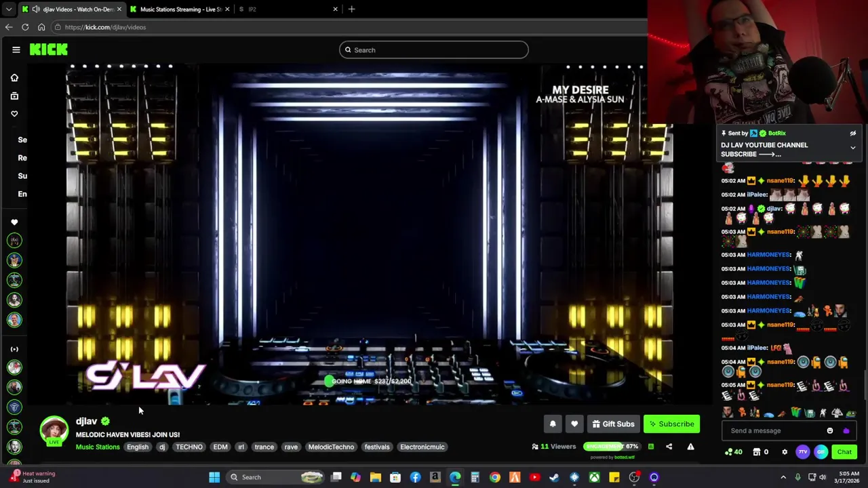Click nsane119 username at 05:02 AM
Screen dimensions: 868x488
point(780,181)
